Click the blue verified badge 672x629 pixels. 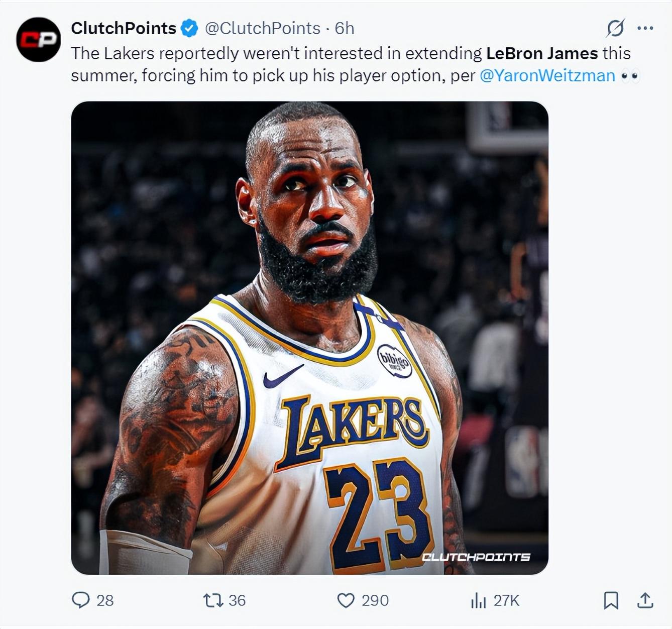pos(188,29)
